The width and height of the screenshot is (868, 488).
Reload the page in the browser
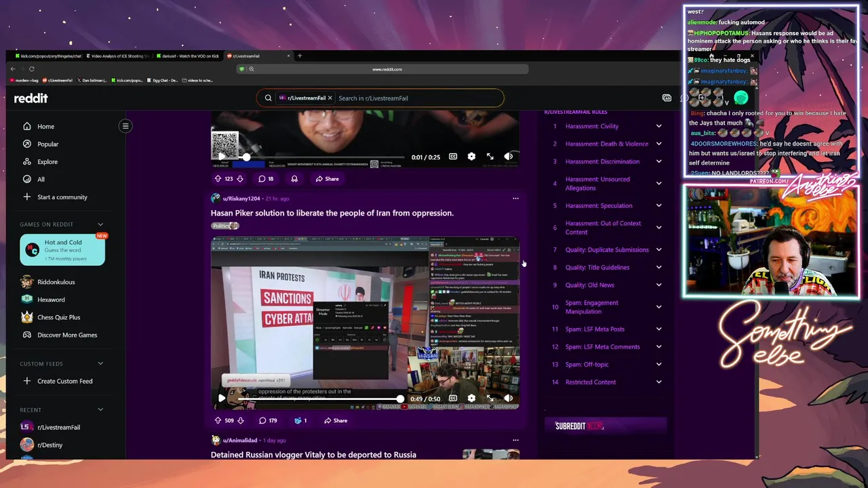tap(31, 69)
